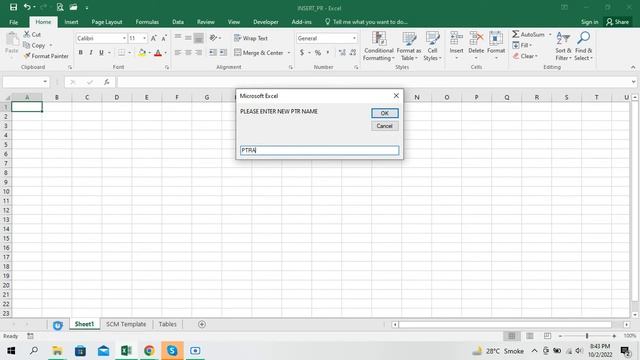Open the Clear dropdown
The width and height of the screenshot is (640, 360).
(x=525, y=56)
